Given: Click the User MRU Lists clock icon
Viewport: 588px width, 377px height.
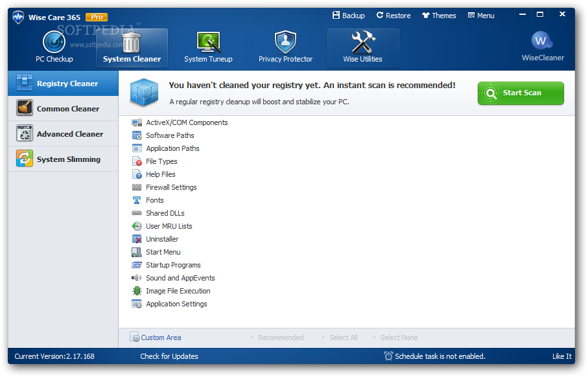Looking at the screenshot, I should click(x=137, y=226).
